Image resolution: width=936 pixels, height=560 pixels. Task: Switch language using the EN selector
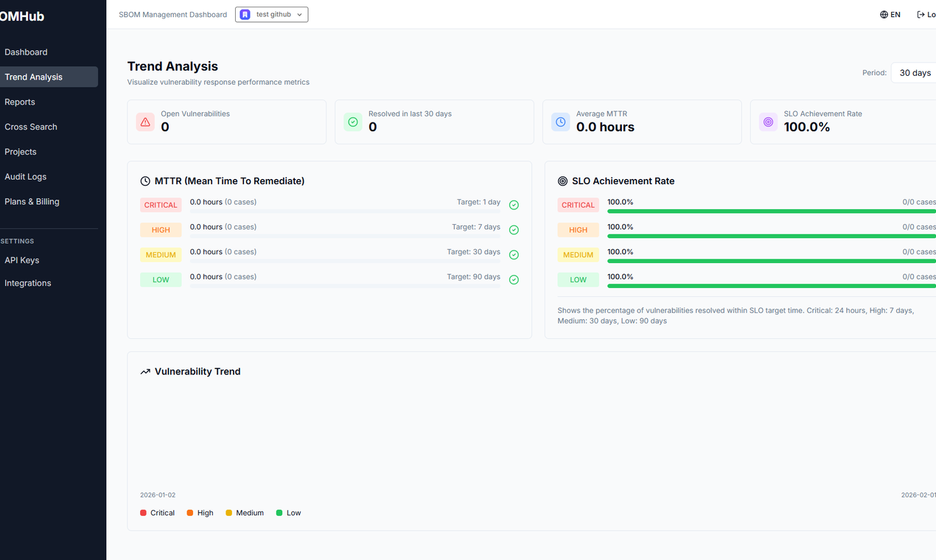point(890,14)
